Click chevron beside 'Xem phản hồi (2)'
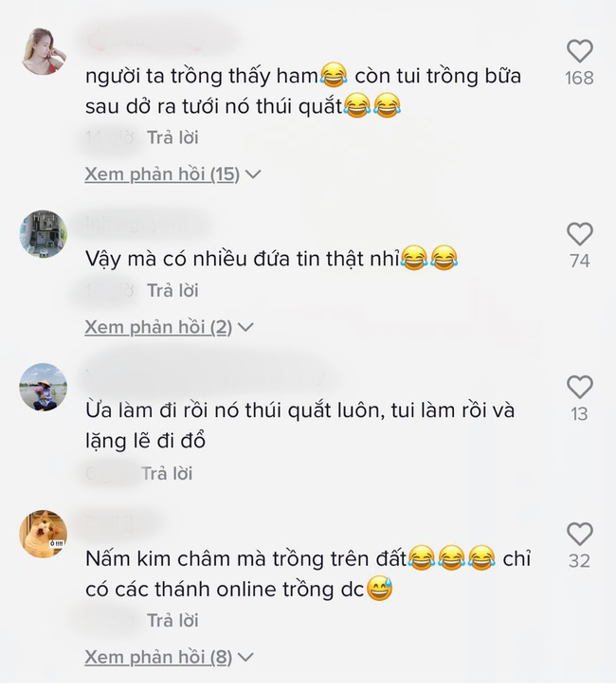This screenshot has height=691, width=616. click(x=245, y=327)
